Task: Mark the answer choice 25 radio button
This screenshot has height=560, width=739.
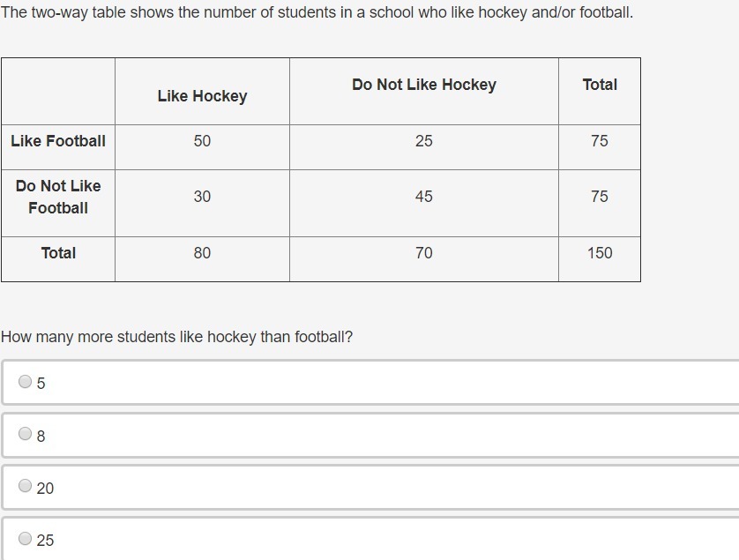Action: click(26, 538)
